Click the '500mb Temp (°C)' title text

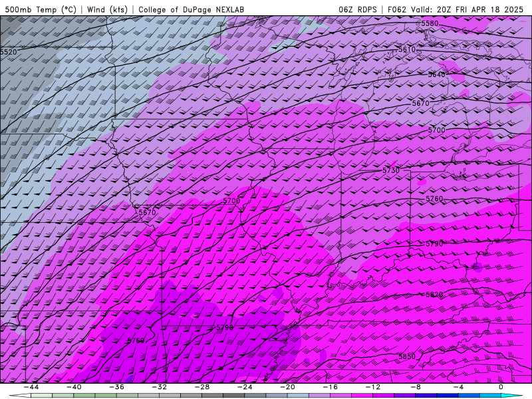point(41,9)
